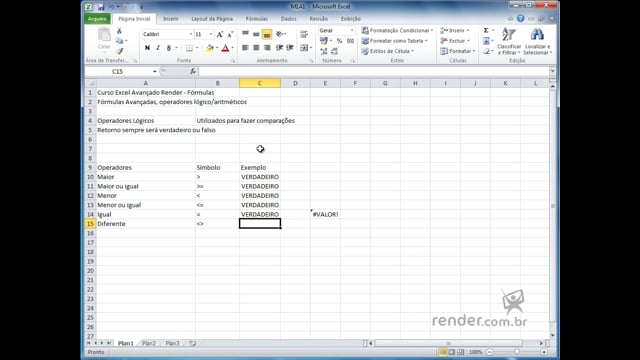
Task: Open the Formatar cells dropdown
Action: click(x=458, y=51)
